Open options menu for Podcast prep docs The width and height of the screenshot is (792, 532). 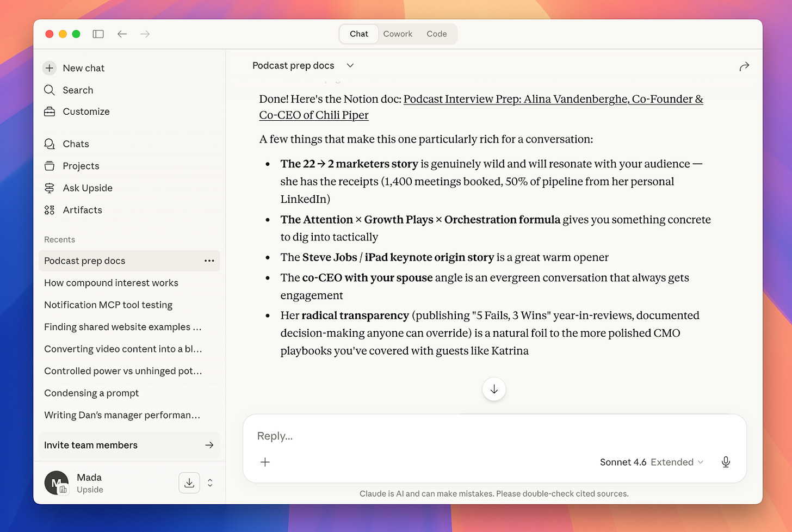tap(209, 261)
